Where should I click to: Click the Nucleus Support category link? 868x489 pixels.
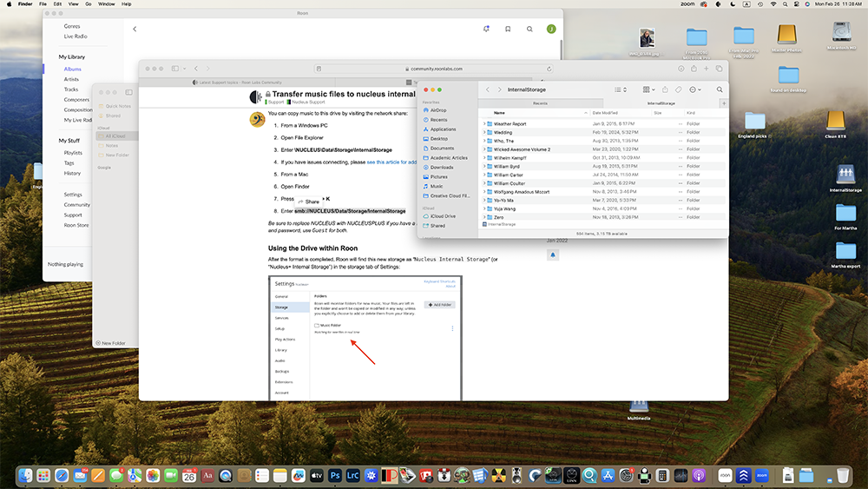click(308, 102)
